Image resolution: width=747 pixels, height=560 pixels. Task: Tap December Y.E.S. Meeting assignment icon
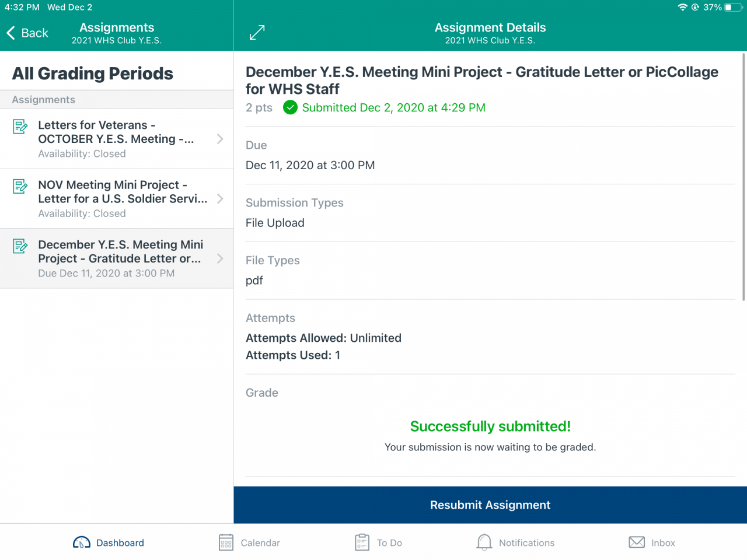pyautogui.click(x=20, y=246)
